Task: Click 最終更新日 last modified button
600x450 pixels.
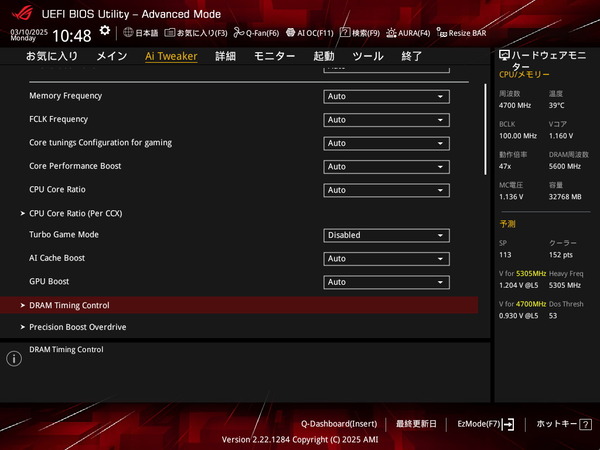Action: tap(416, 424)
